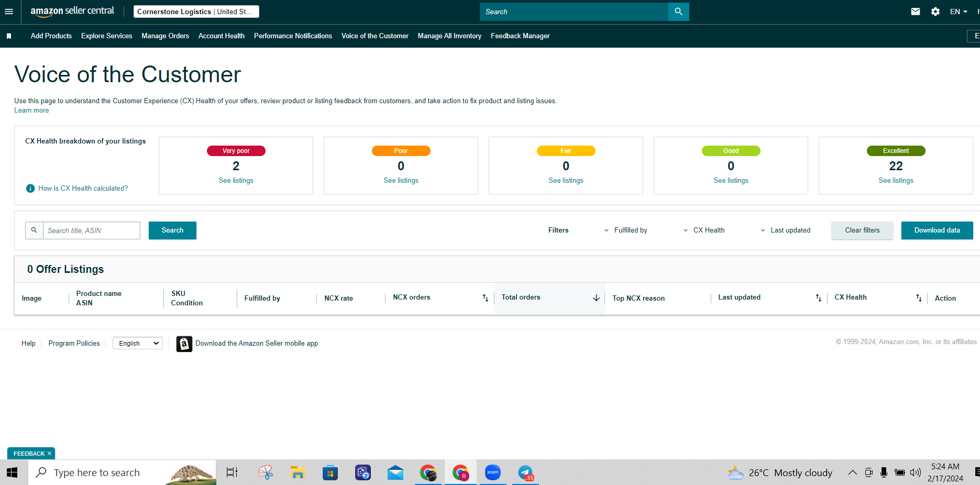980x485 pixels.
Task: Open Microsoft Store from the taskbar
Action: click(330, 472)
